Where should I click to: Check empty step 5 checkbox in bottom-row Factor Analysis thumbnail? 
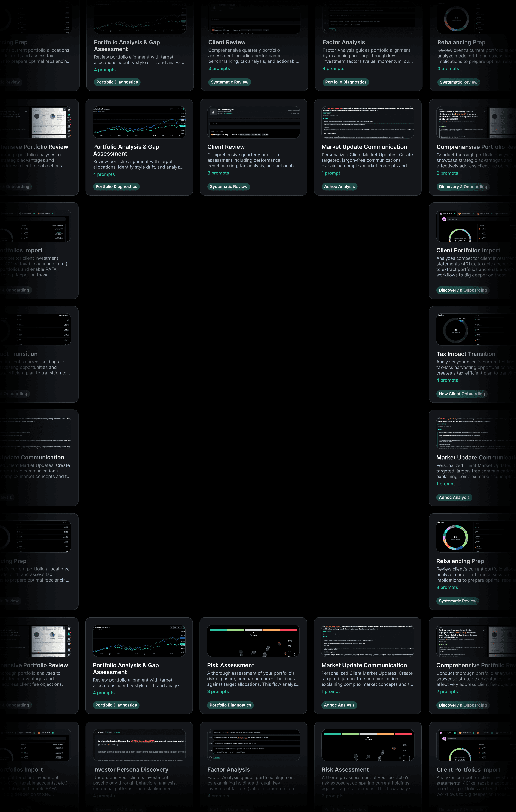210,757
